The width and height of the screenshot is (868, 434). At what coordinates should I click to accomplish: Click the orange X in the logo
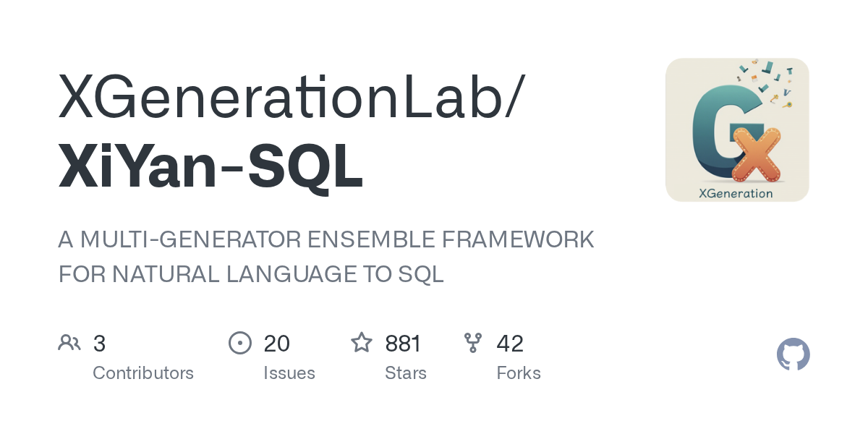(x=756, y=154)
